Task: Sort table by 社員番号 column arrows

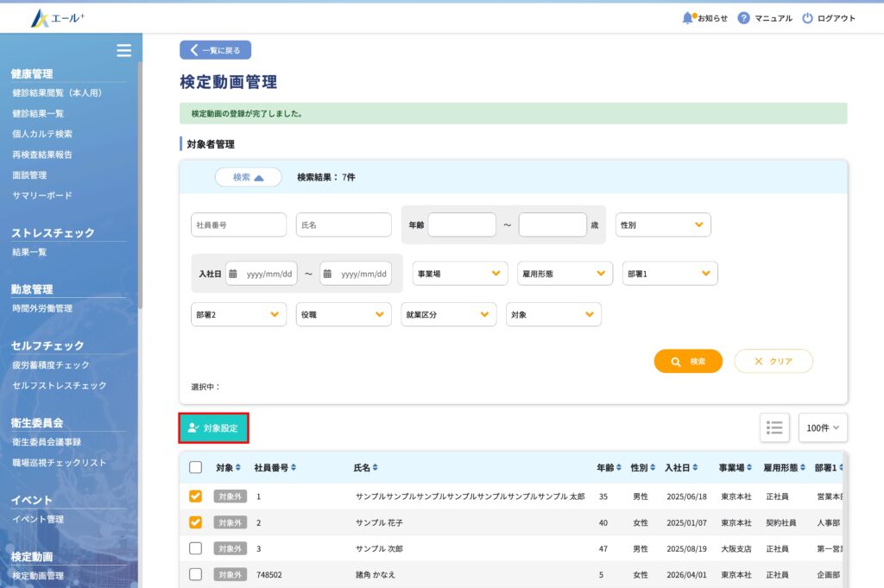Action: tap(294, 468)
